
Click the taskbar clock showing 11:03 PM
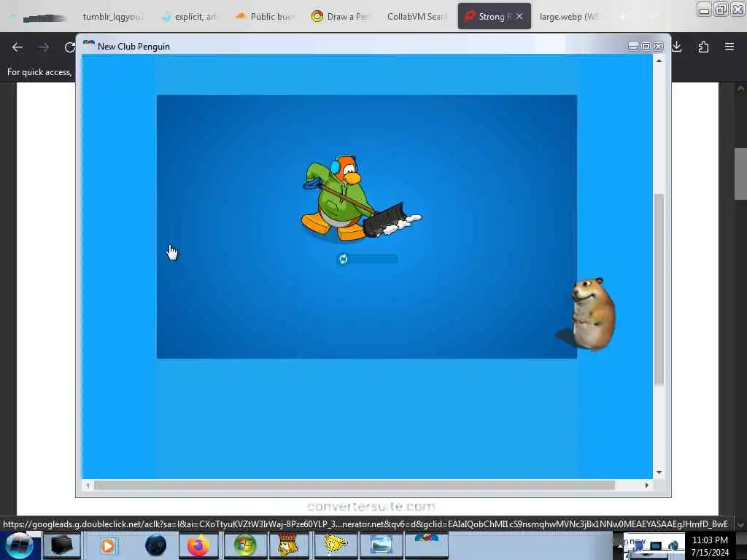coord(710,540)
